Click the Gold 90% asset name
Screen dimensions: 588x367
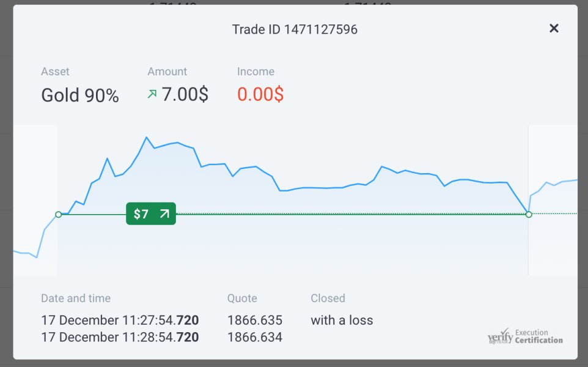point(80,95)
